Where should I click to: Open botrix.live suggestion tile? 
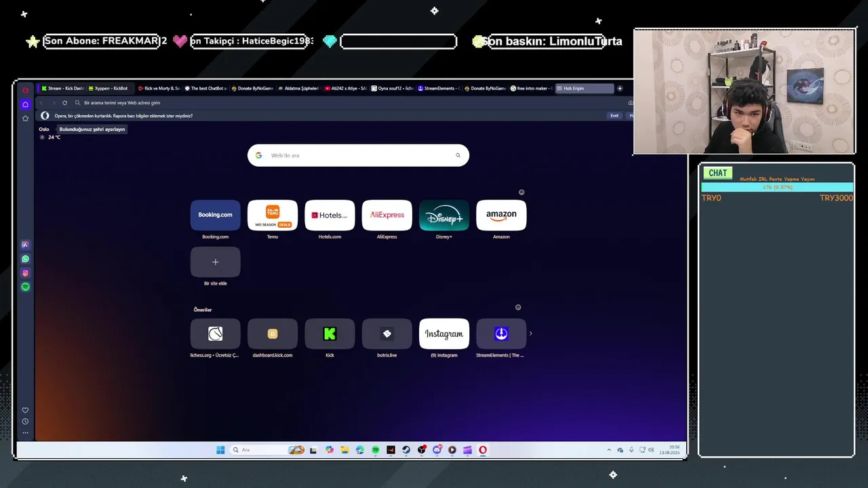tap(387, 333)
